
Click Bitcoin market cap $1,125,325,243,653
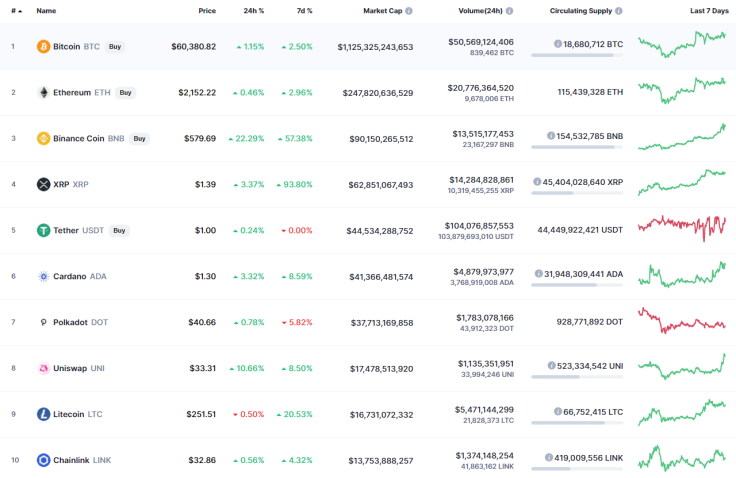[x=375, y=47]
